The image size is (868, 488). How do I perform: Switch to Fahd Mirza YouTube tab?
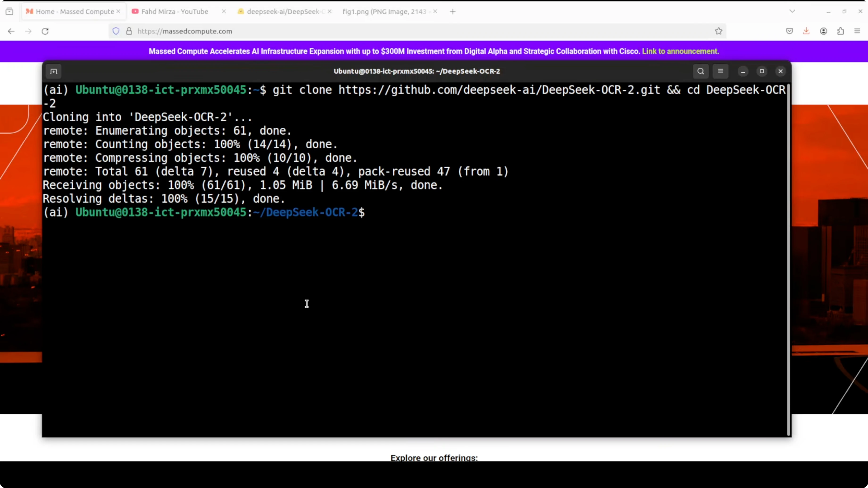click(x=175, y=12)
